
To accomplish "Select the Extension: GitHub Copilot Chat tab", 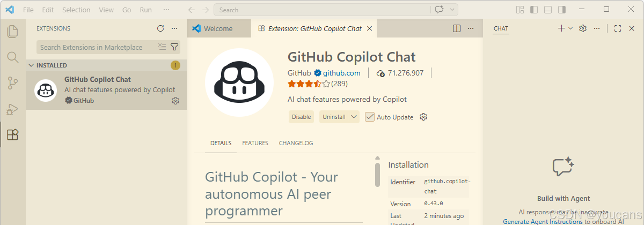I will click(x=314, y=28).
